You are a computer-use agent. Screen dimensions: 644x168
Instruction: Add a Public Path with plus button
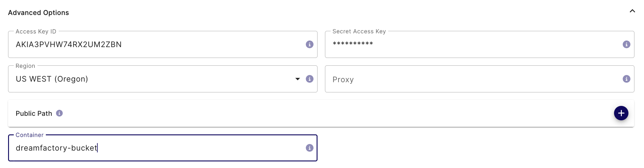coord(621,113)
